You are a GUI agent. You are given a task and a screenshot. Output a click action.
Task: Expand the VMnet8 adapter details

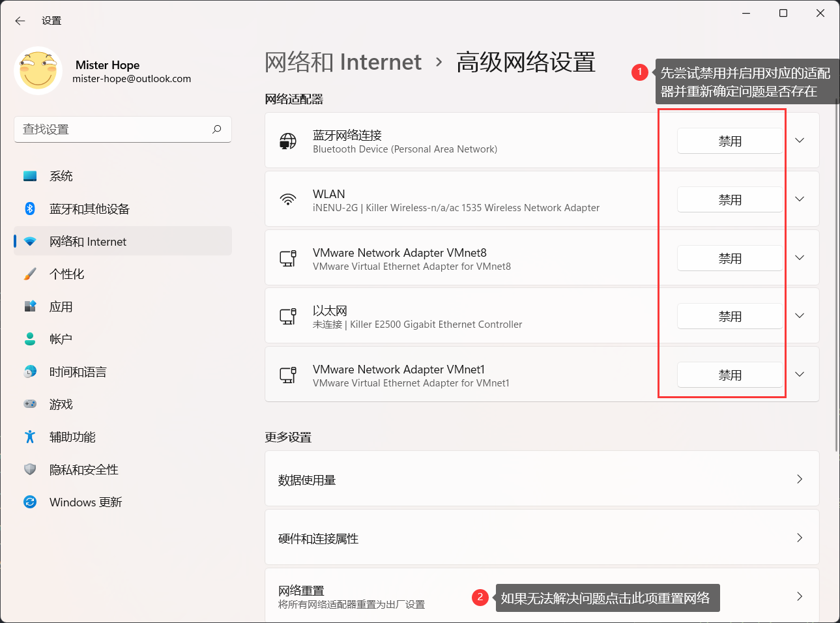[800, 258]
